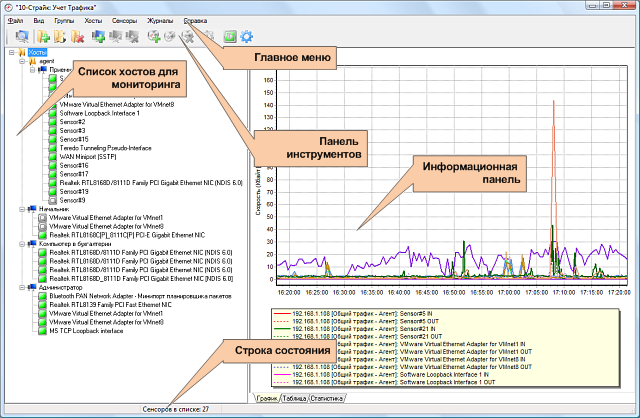Click the add sensor icon with green plus
This screenshot has height=418, width=640.
click(154, 37)
